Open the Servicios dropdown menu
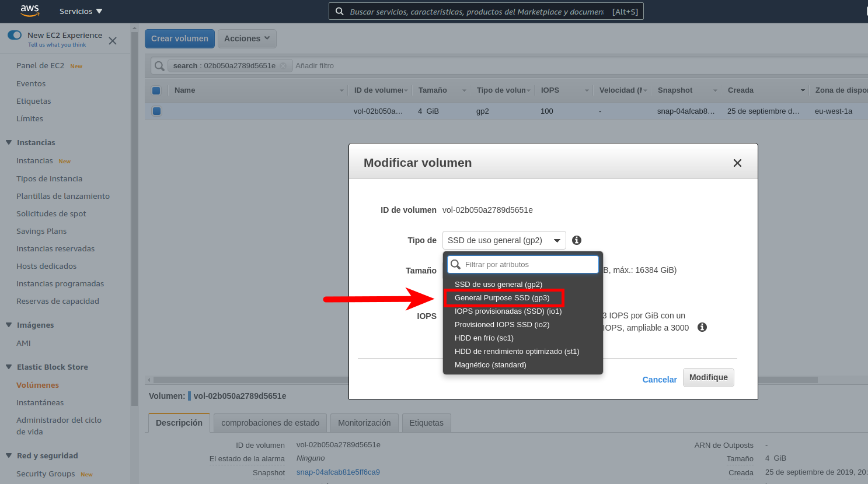 (x=81, y=12)
